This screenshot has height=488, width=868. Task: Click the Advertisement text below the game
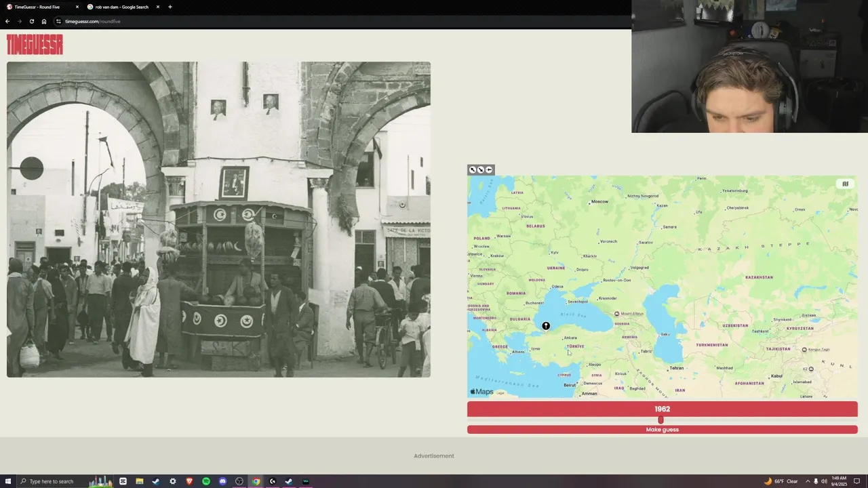point(434,456)
